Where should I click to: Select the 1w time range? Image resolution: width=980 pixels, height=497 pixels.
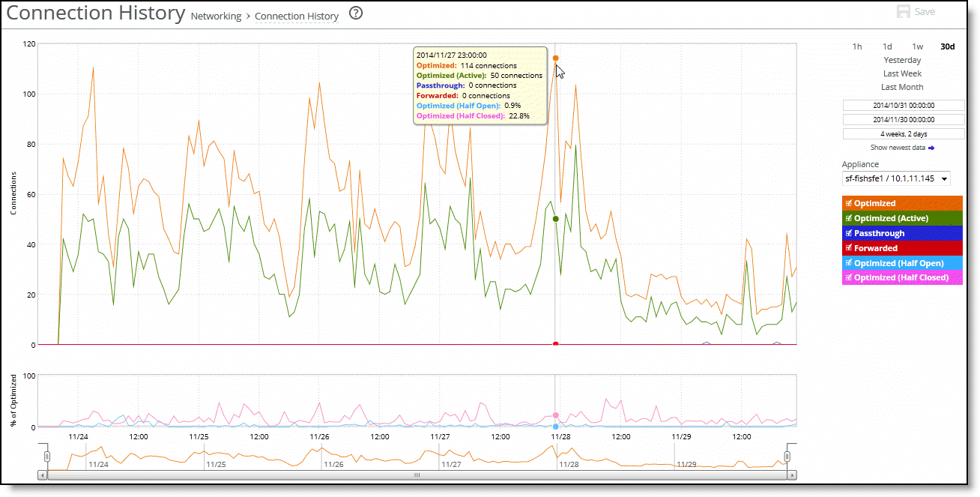pos(917,46)
